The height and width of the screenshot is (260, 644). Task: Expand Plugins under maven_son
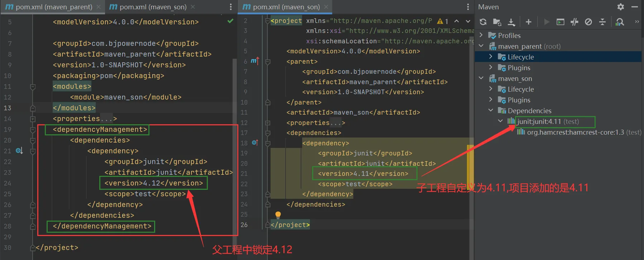click(491, 100)
